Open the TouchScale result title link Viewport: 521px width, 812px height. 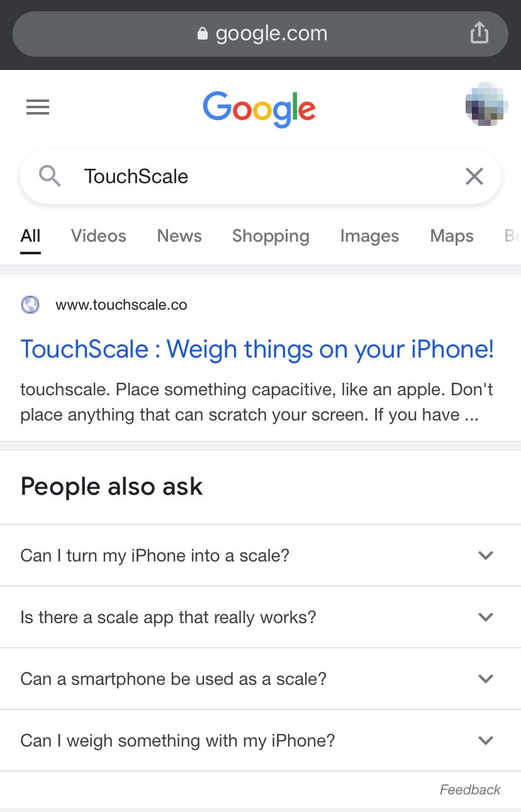pyautogui.click(x=257, y=349)
